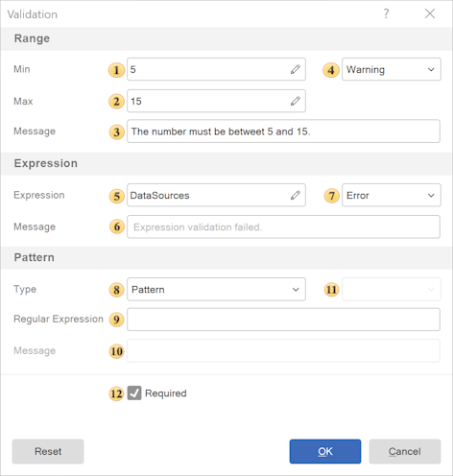The width and height of the screenshot is (453, 476).
Task: Click the disabled pattern severity dropdown
Action: click(392, 289)
